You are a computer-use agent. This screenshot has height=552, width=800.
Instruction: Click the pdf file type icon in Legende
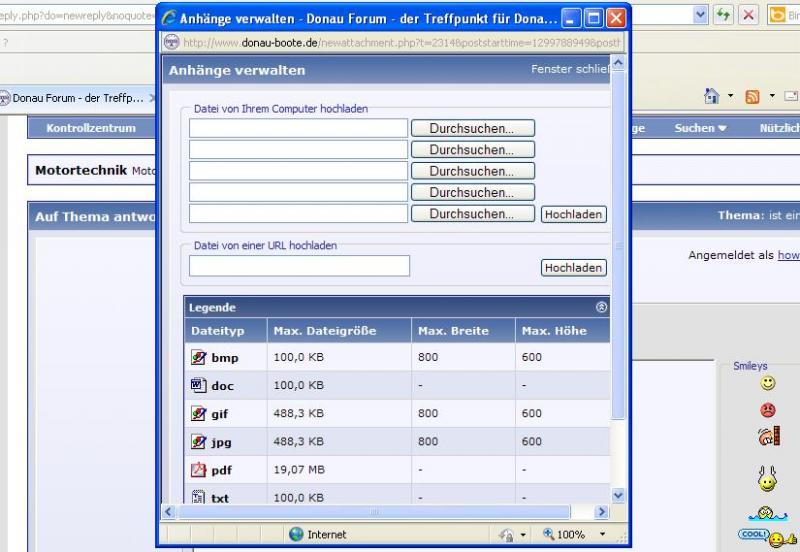click(198, 469)
